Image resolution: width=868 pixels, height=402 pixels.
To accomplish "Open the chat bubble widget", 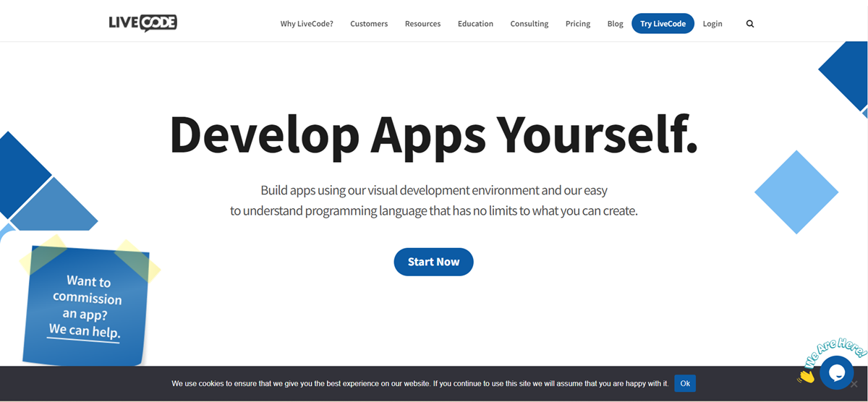I will coord(837,372).
